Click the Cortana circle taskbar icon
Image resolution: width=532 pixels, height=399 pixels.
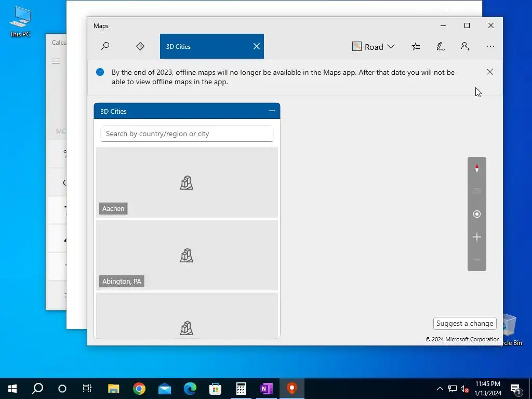pos(62,389)
